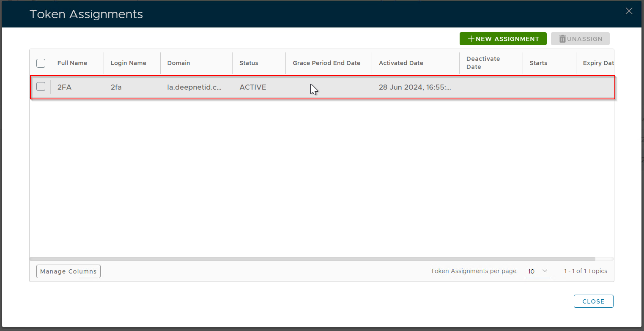The image size is (644, 331).
Task: Sort by Grace Period End Date column
Action: pyautogui.click(x=326, y=63)
